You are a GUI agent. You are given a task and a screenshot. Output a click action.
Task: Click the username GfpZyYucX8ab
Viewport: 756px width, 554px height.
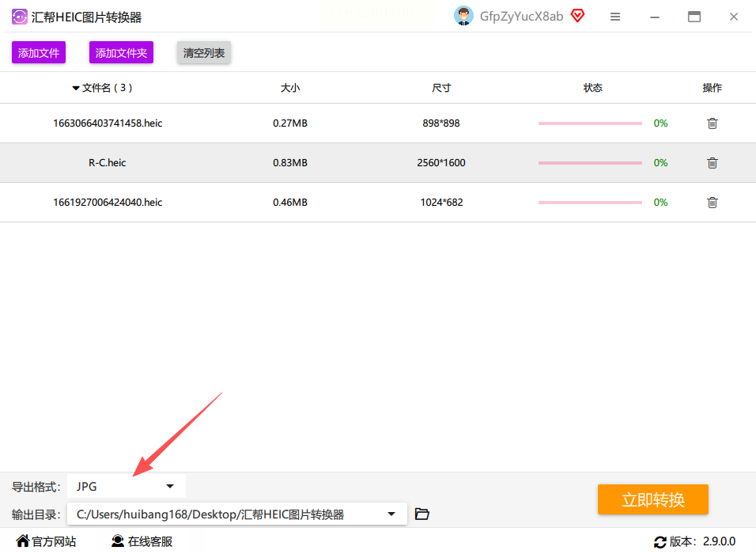click(521, 17)
